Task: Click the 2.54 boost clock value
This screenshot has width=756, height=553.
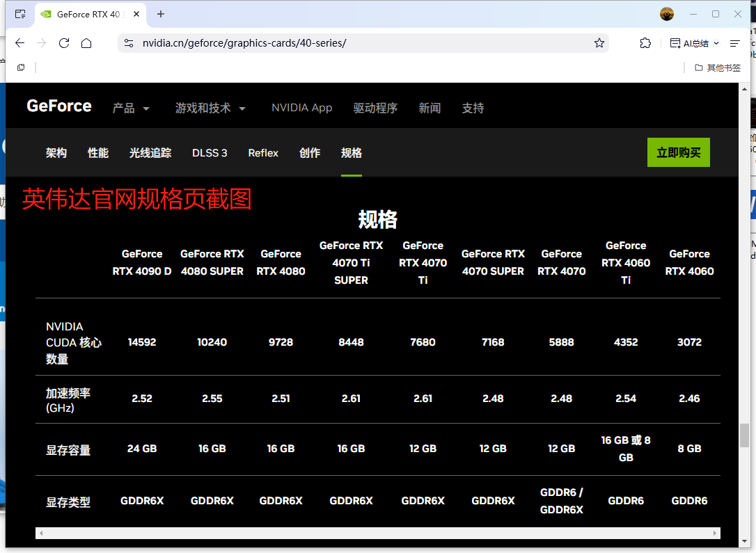Action: (x=626, y=399)
